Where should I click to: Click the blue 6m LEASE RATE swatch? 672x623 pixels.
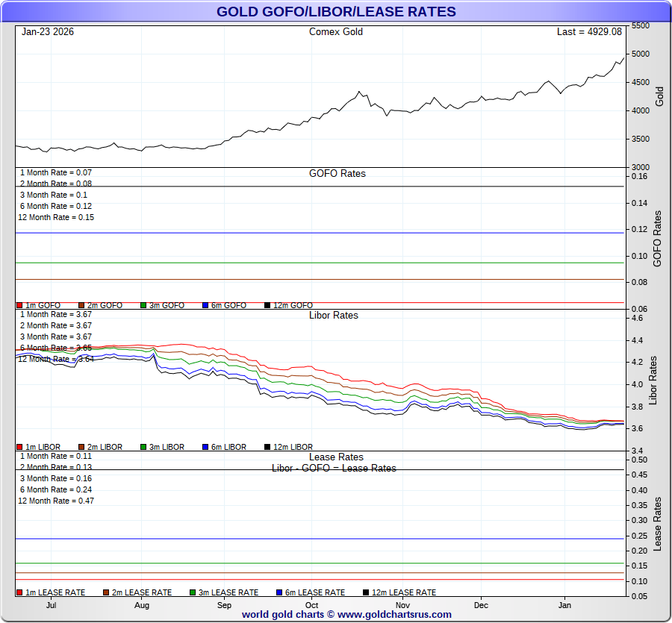click(x=279, y=592)
